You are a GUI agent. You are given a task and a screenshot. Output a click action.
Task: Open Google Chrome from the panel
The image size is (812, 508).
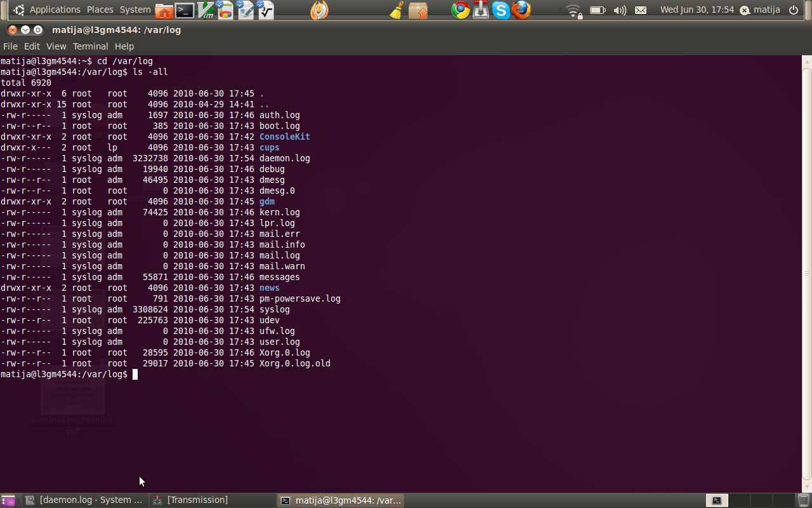tap(461, 10)
